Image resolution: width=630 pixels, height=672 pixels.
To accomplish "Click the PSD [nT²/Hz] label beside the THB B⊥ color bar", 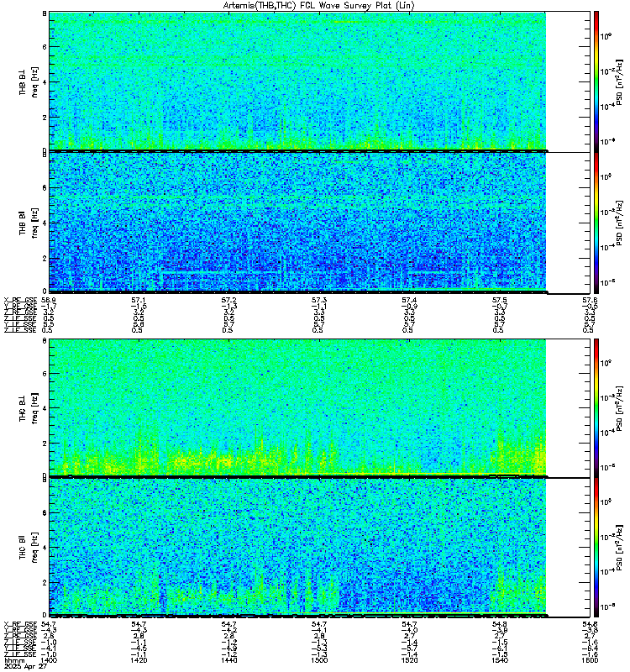I will point(619,81).
